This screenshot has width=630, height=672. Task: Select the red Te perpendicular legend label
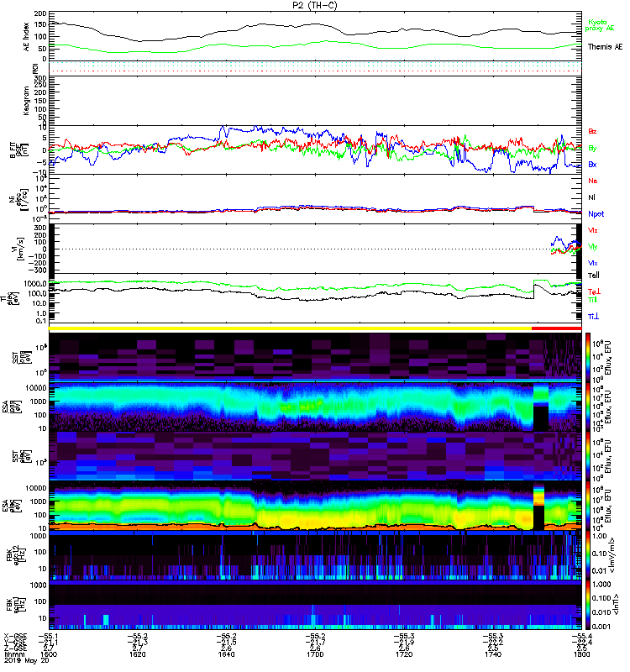(x=594, y=291)
